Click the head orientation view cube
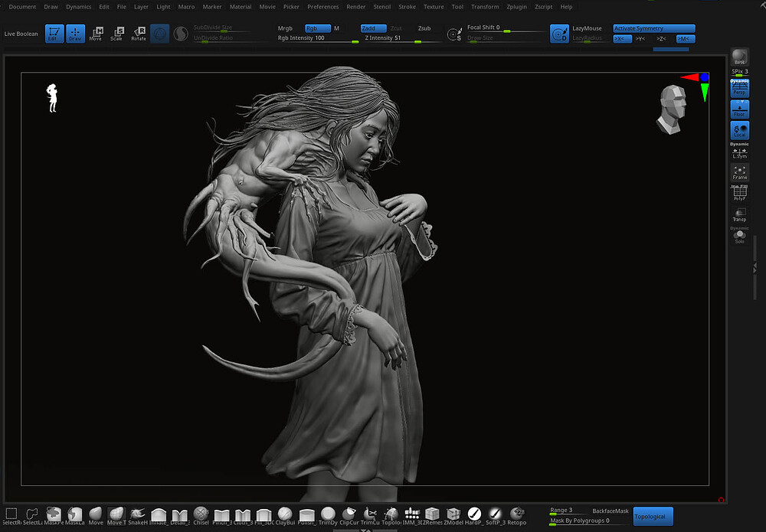This screenshot has width=766, height=532. click(x=671, y=109)
